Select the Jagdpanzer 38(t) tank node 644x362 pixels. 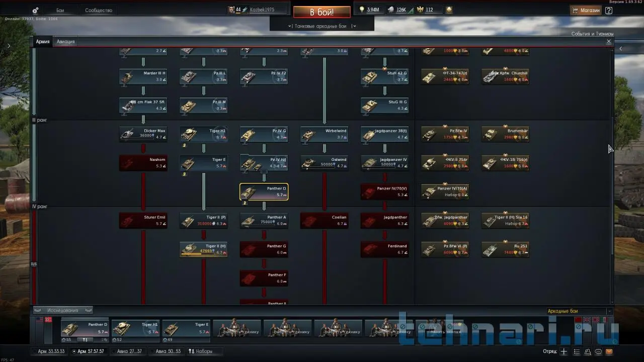pyautogui.click(x=385, y=134)
